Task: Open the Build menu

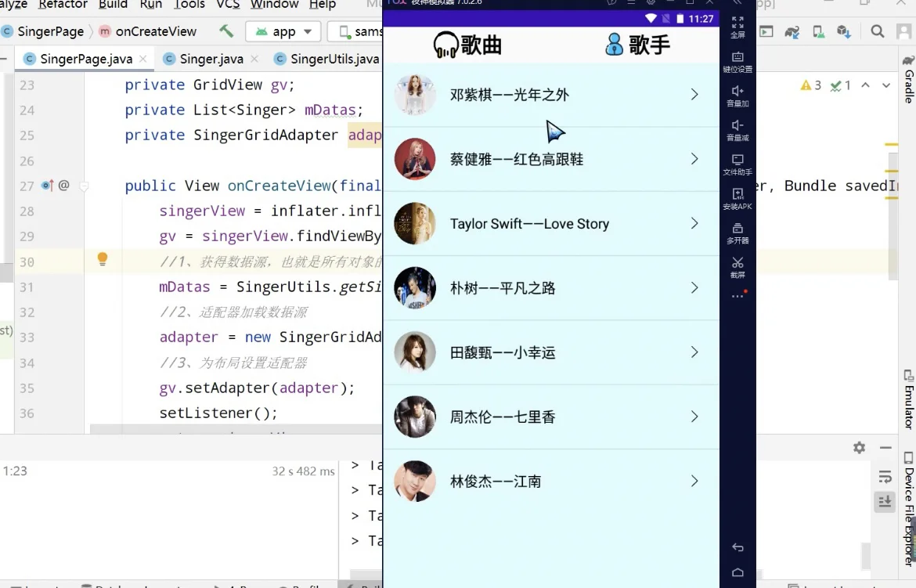Action: 112,5
